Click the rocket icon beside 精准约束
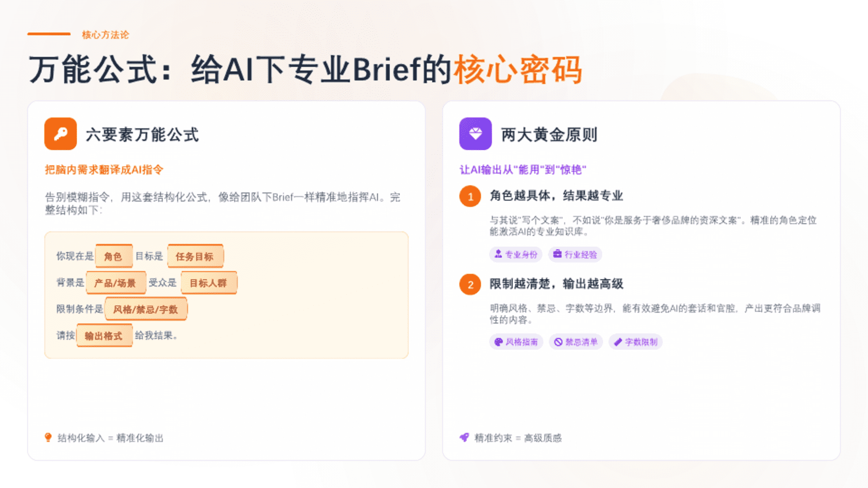The width and height of the screenshot is (868, 488). [x=464, y=437]
